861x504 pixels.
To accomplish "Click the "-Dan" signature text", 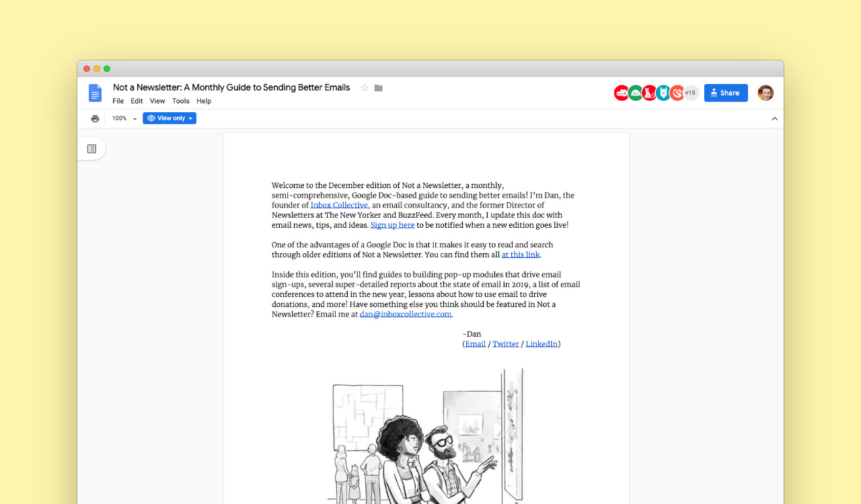I will (472, 334).
